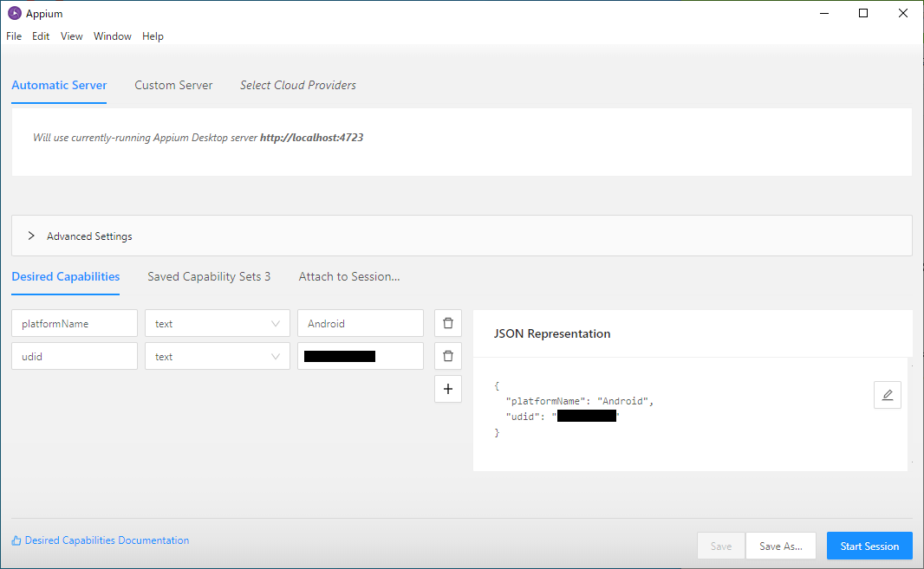This screenshot has height=569, width=924.
Task: Open Desired Capabilities Documentation link
Action: [107, 540]
